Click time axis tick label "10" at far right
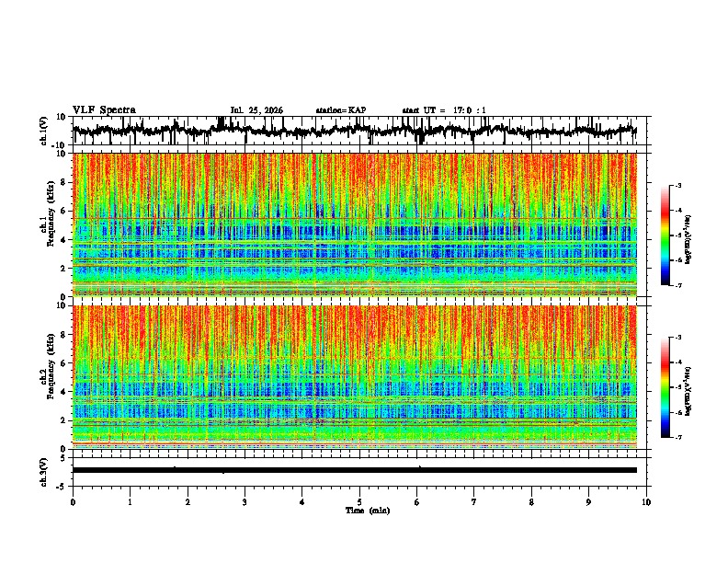Viewport: 728px width, 563px height. [x=646, y=502]
